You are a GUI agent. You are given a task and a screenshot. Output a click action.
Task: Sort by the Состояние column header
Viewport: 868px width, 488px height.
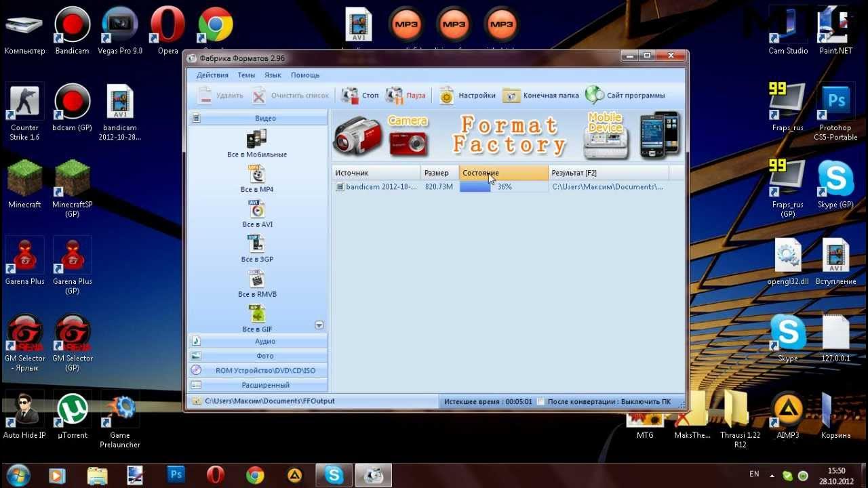(x=504, y=173)
